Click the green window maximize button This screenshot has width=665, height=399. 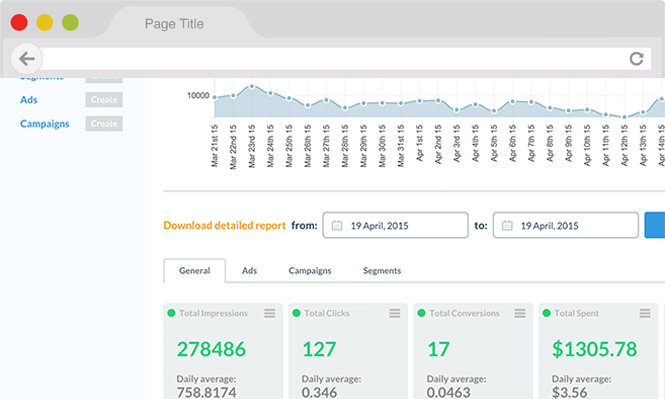point(70,22)
